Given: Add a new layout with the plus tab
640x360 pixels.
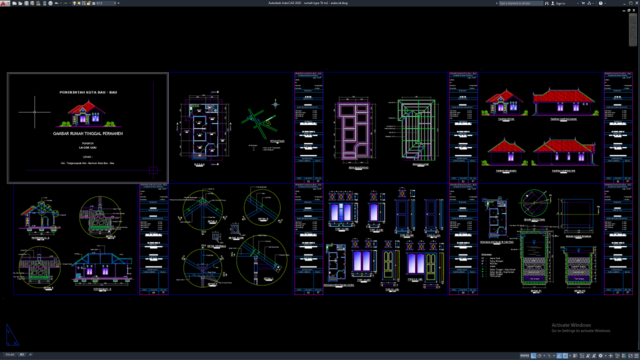Looking at the screenshot, I should click(30, 355).
